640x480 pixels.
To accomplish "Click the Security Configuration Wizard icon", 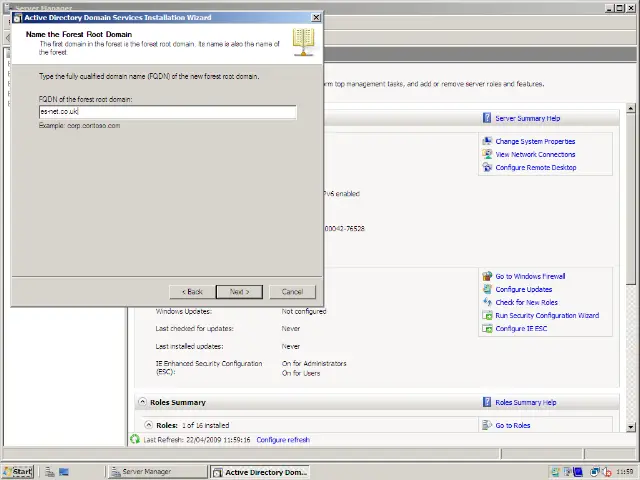I will (x=487, y=315).
